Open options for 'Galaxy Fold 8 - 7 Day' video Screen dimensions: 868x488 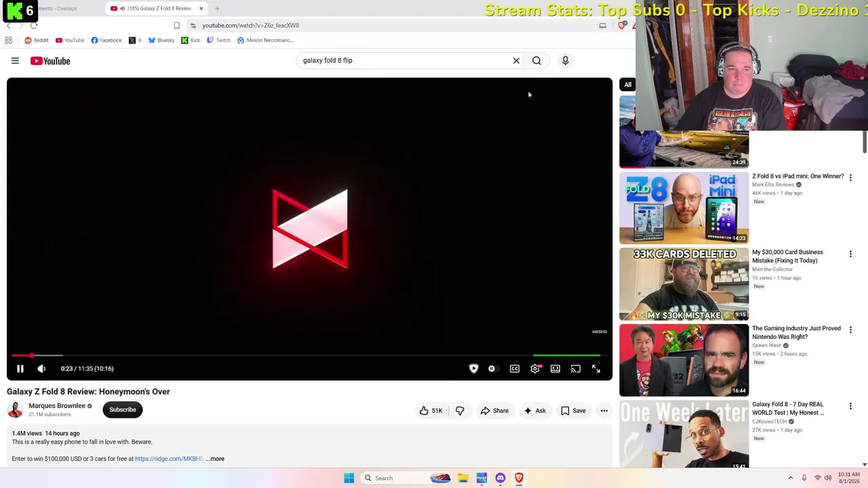click(x=850, y=406)
